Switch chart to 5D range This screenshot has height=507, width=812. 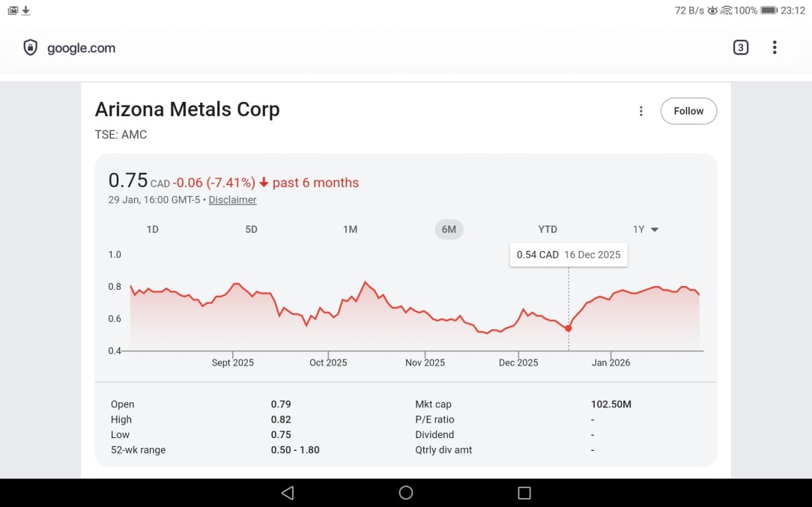[251, 229]
